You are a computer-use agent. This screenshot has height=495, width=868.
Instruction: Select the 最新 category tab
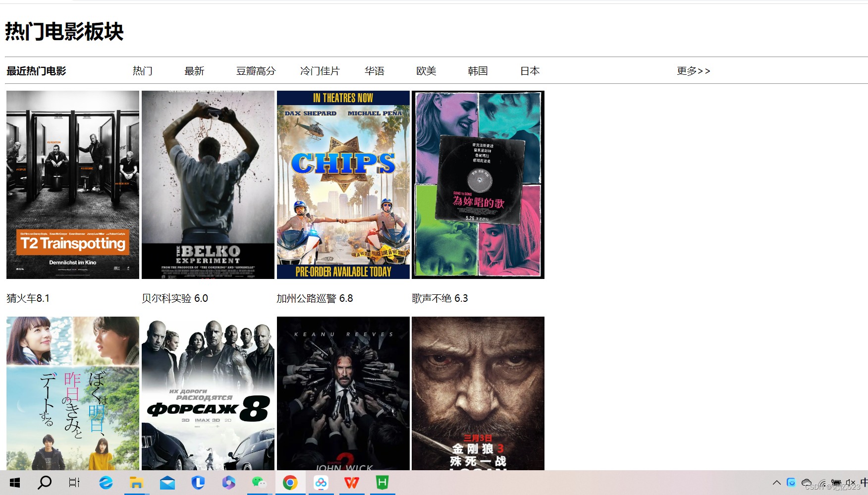[194, 71]
